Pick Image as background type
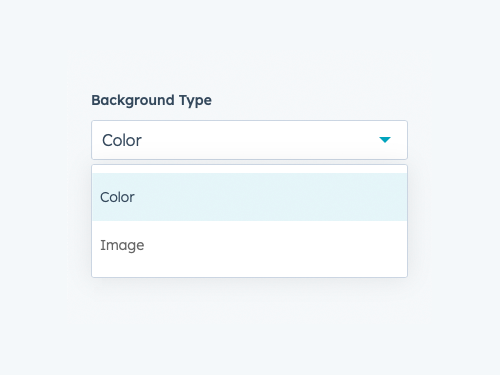 249,245
